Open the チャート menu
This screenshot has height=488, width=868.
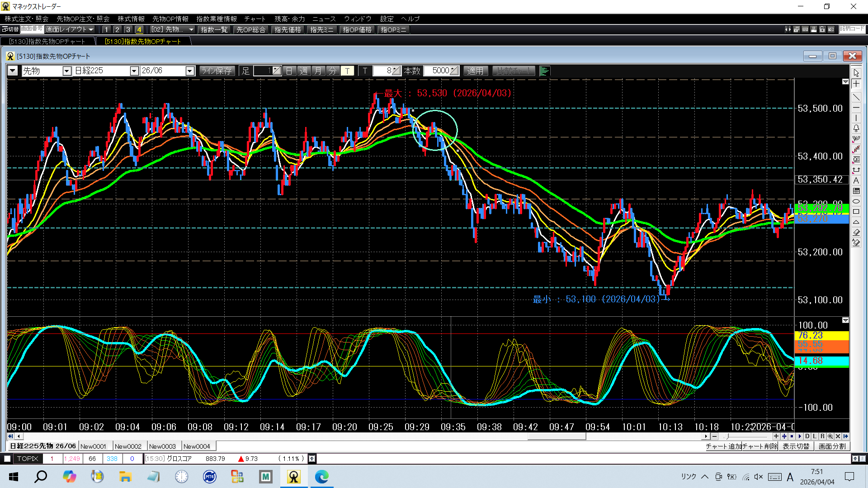click(x=255, y=19)
